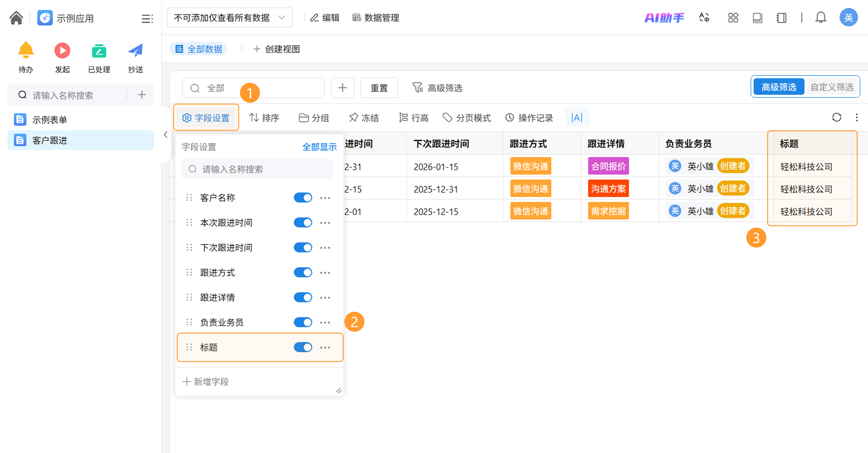Click the 全部显示 link

pyautogui.click(x=319, y=147)
